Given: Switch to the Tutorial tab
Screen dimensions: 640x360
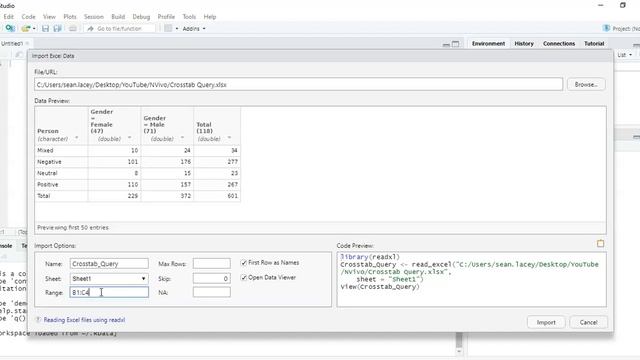Looking at the screenshot, I should tap(594, 43).
